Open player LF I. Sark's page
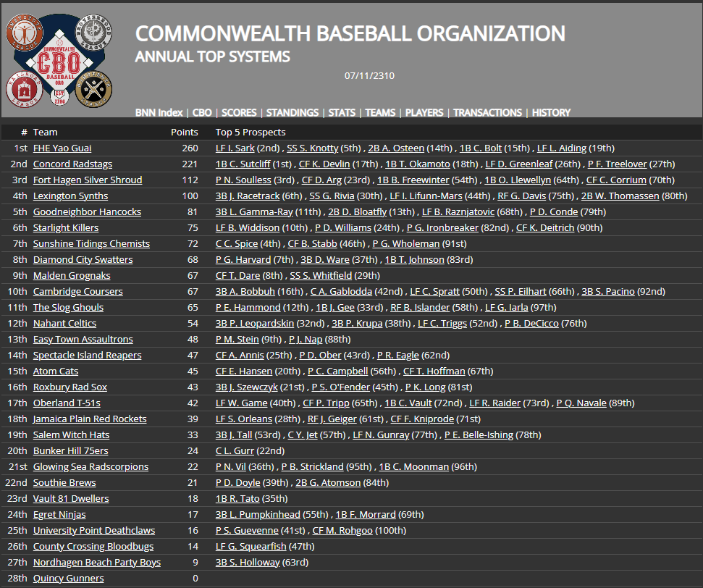703x588 pixels. pyautogui.click(x=235, y=148)
